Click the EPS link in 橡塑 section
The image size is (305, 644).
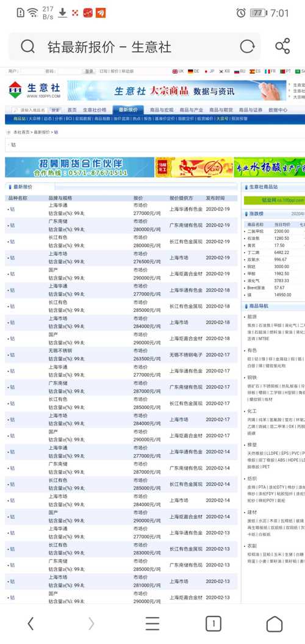285,454
